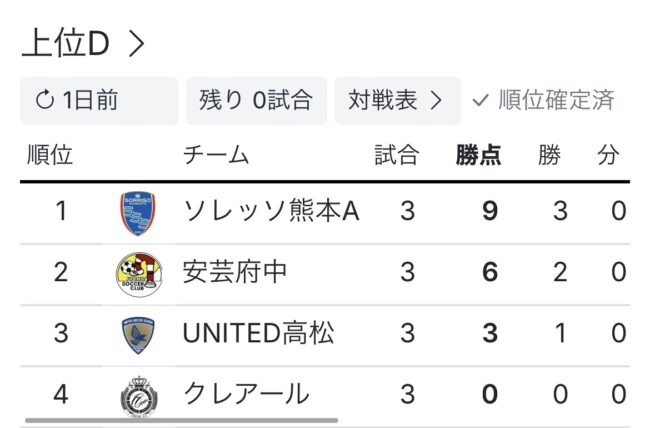Click the ソレッソ熊本A team crest icon
The image size is (650, 428).
[137, 212]
